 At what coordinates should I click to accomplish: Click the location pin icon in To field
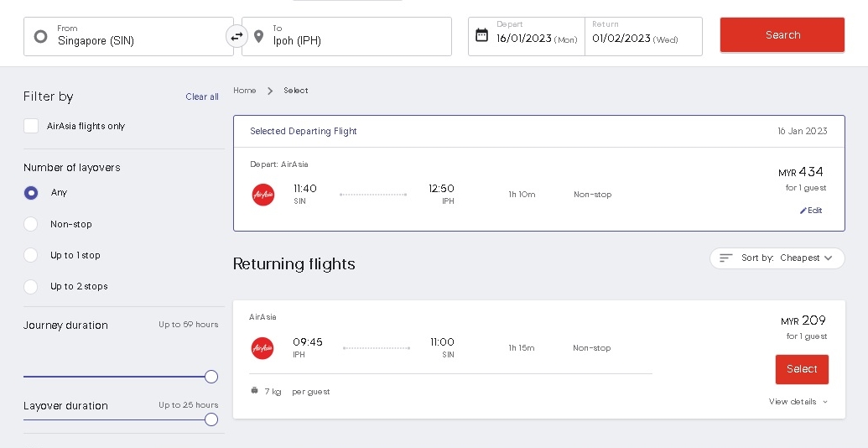click(258, 37)
